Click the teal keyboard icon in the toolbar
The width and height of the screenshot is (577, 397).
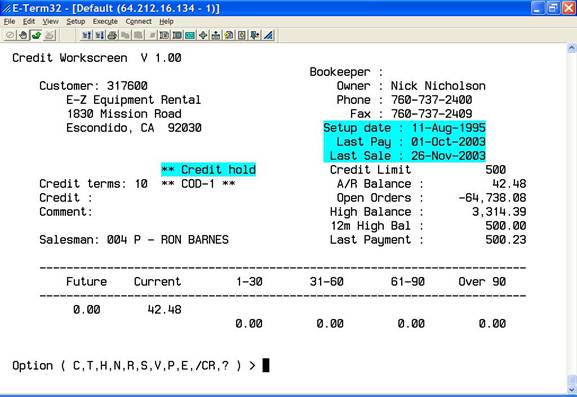click(x=190, y=35)
